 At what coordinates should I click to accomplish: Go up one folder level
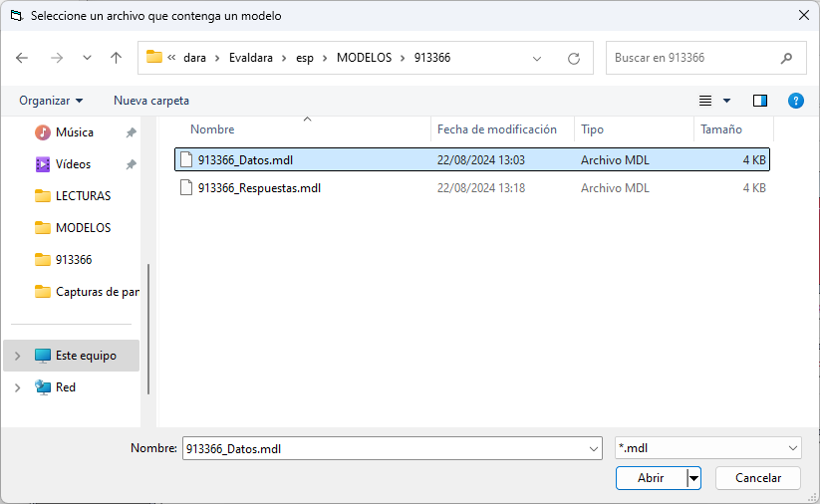(117, 58)
